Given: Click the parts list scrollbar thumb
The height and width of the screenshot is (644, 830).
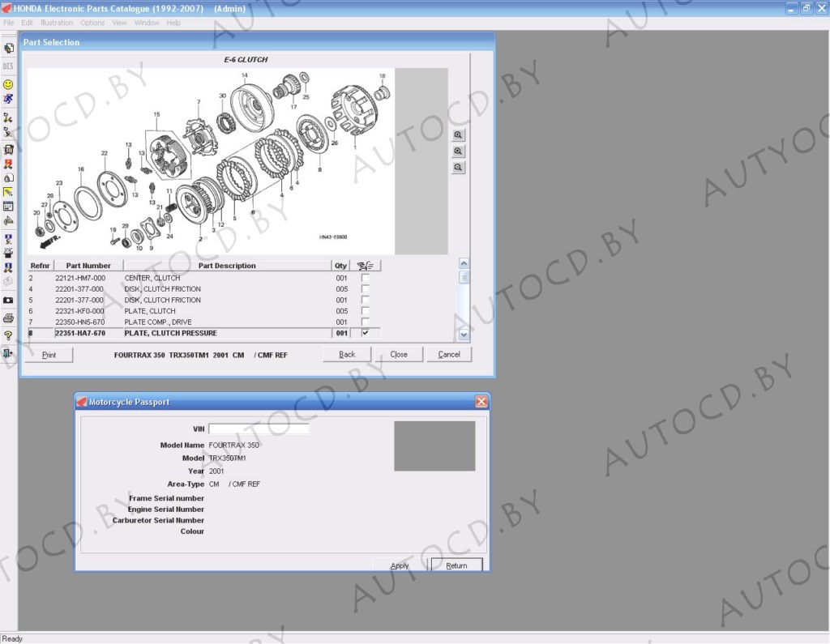Looking at the screenshot, I should (464, 277).
